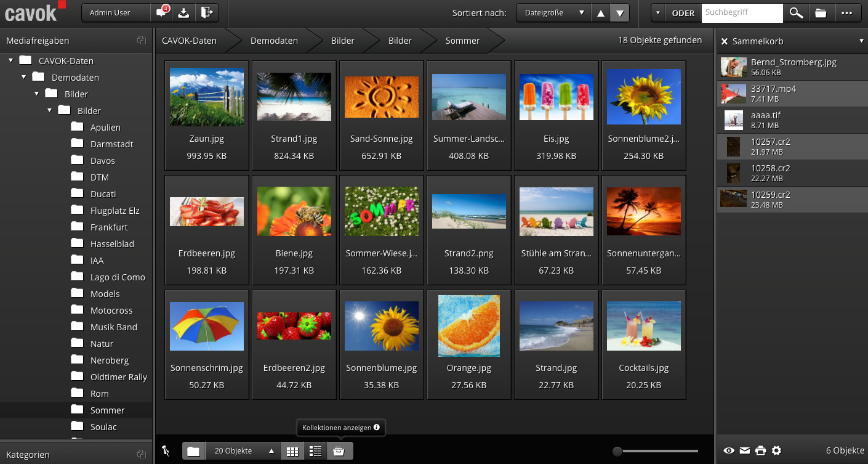This screenshot has height=464, width=868.
Task: Collapse the first Bilder tree node
Action: click(x=36, y=94)
